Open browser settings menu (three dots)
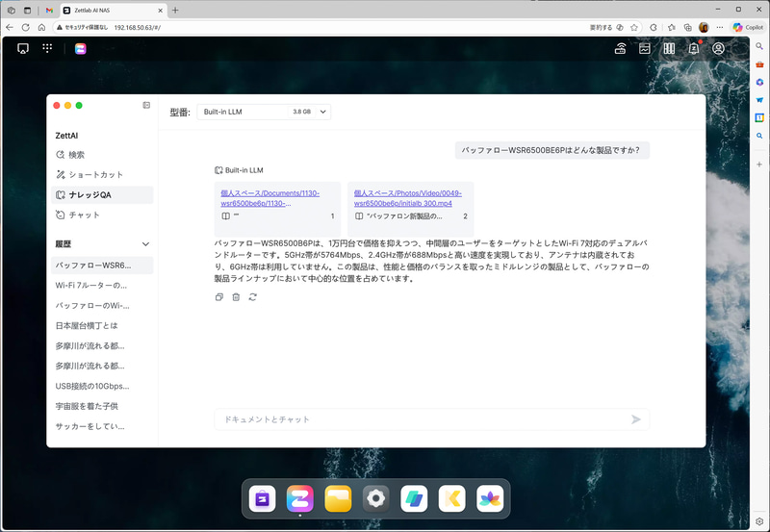 pyautogui.click(x=719, y=28)
